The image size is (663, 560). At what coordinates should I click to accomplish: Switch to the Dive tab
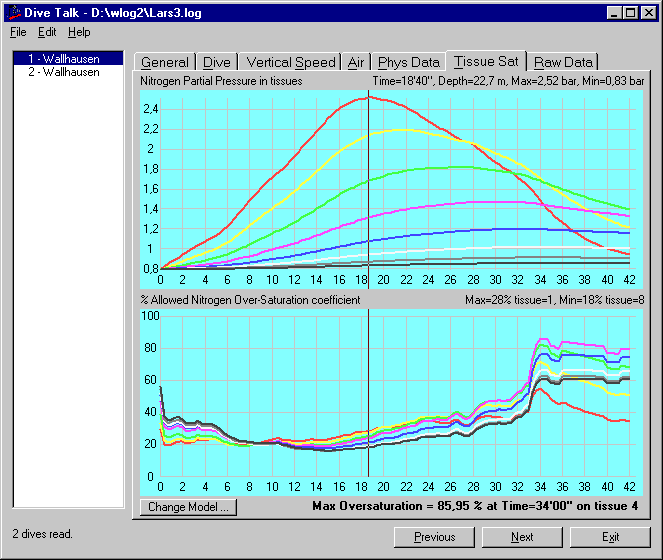pos(216,62)
